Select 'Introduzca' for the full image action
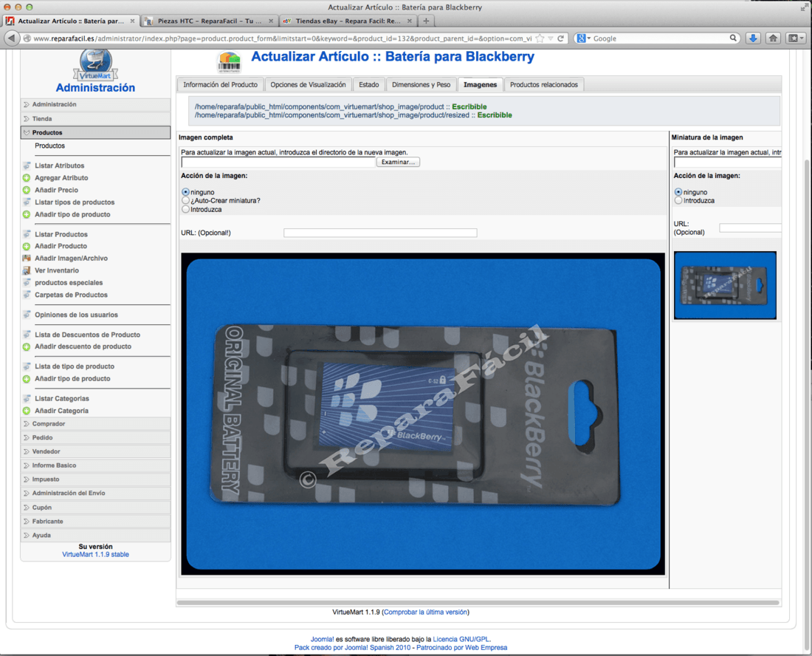The image size is (812, 656). pos(185,209)
